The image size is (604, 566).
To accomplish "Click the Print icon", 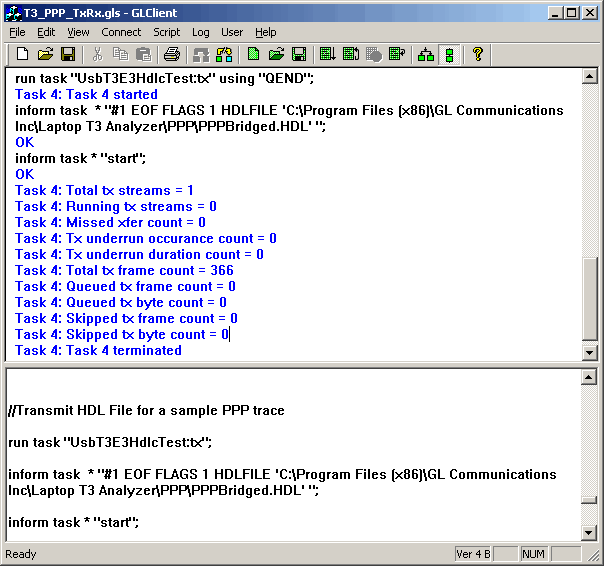I will [172, 54].
